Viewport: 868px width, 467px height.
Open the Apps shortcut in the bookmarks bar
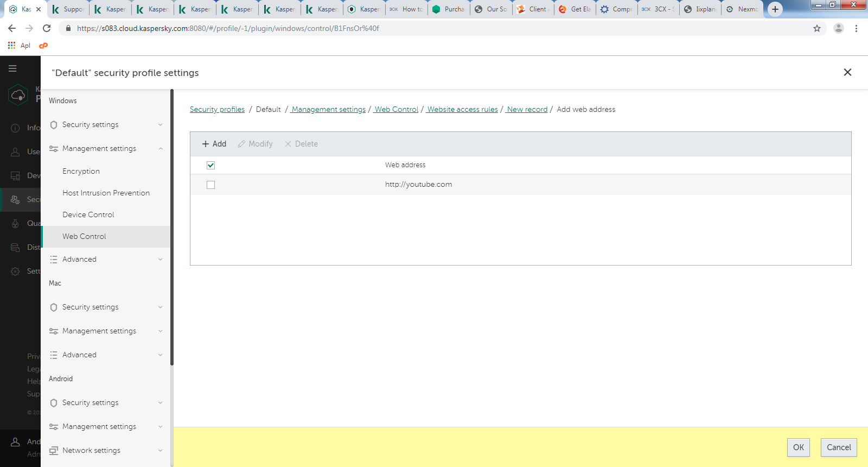tap(19, 46)
